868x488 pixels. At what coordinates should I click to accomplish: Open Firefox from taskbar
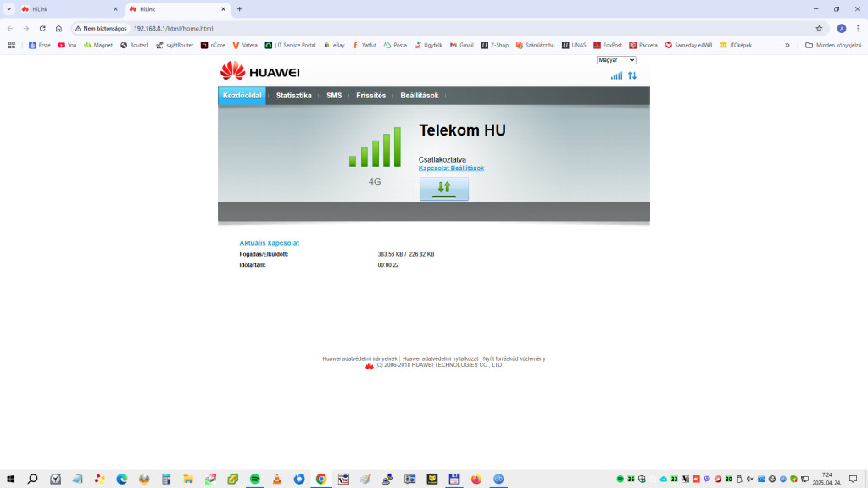[476, 480]
